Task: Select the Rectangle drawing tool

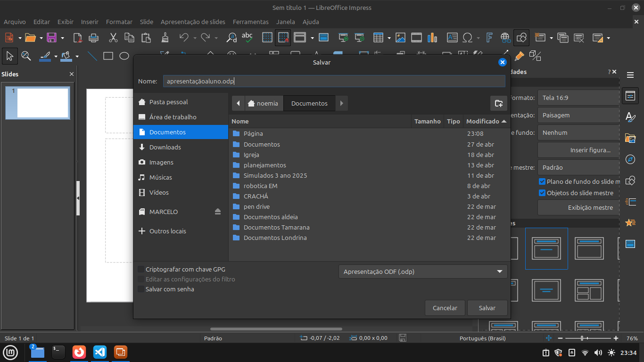Action: click(108, 56)
